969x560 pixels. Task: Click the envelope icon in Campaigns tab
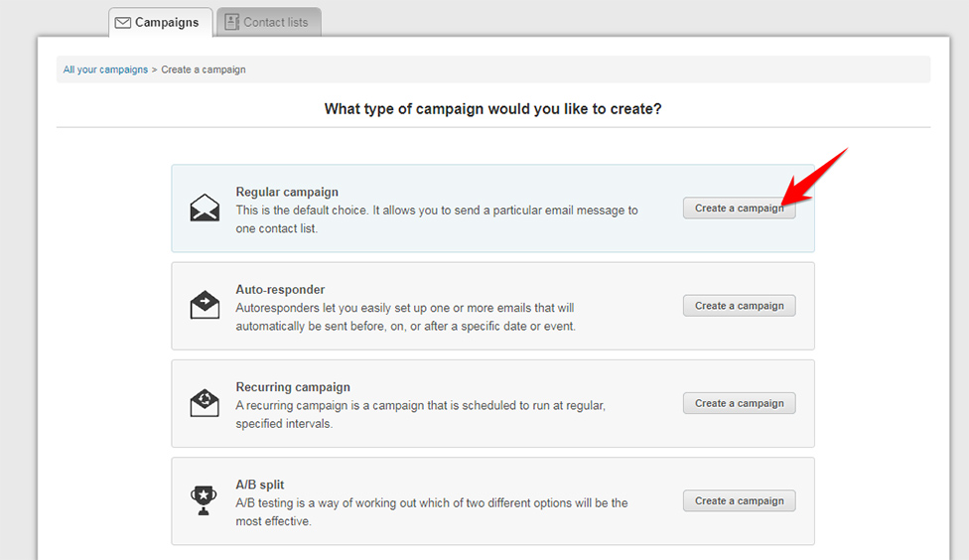123,23
